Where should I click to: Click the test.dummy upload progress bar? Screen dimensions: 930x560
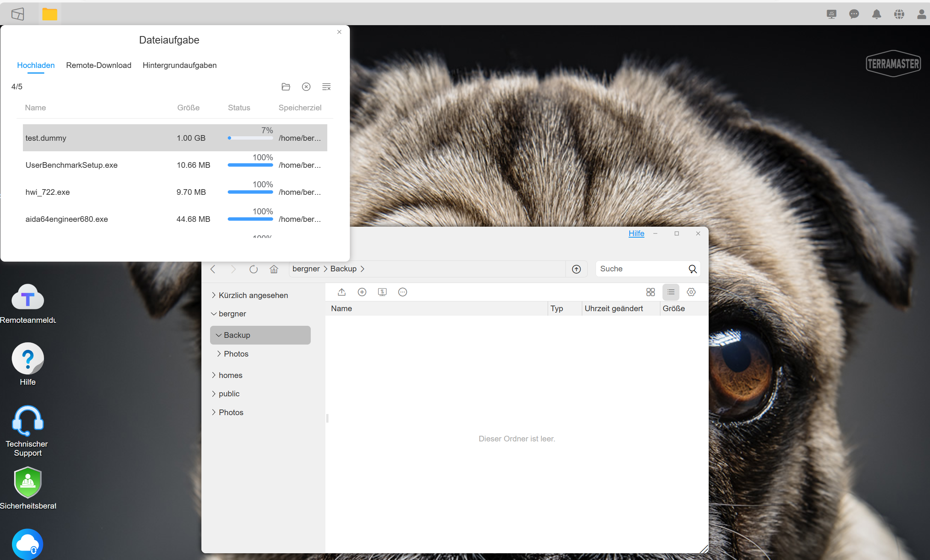click(250, 138)
